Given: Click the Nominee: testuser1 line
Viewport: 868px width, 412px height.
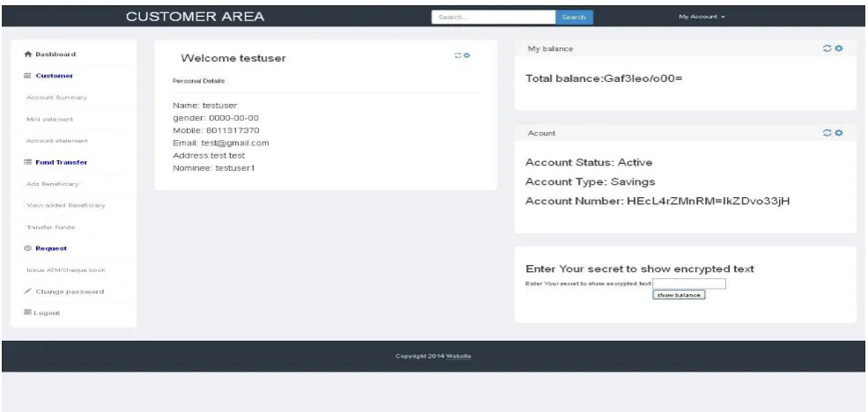Looking at the screenshot, I should click(213, 168).
